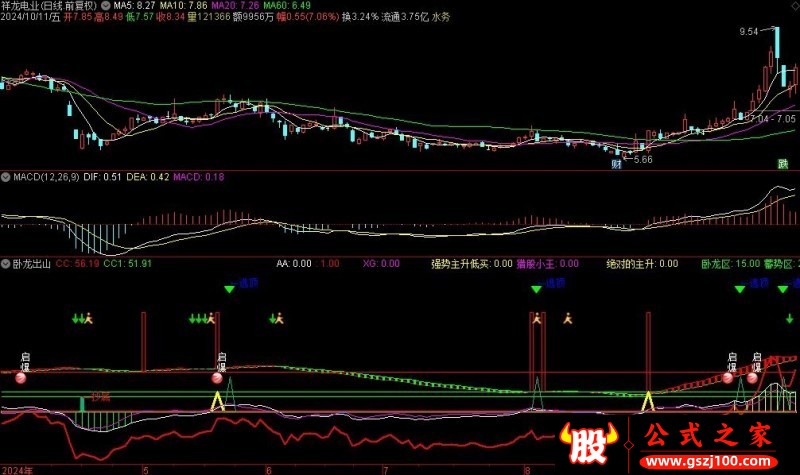
Task: Click the green 跌 marker at chart right
Action: (x=782, y=164)
